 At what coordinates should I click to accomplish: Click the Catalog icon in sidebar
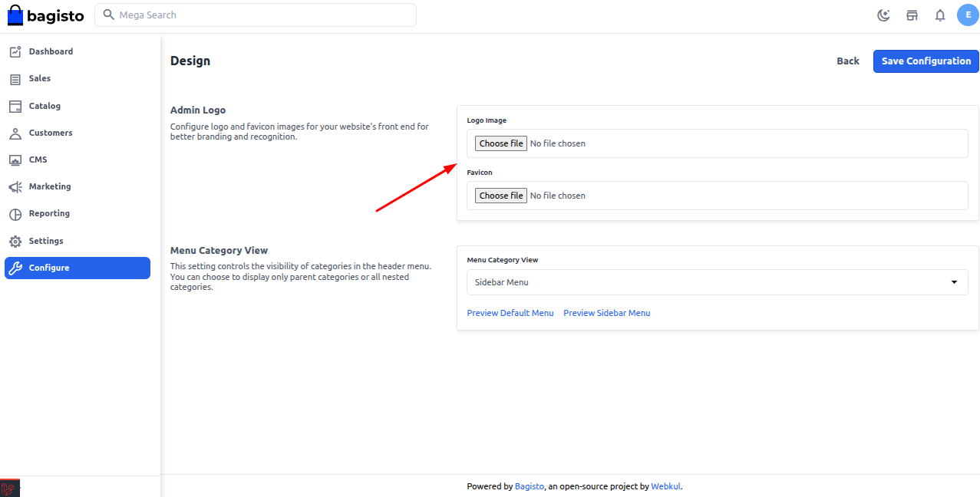pyautogui.click(x=15, y=106)
